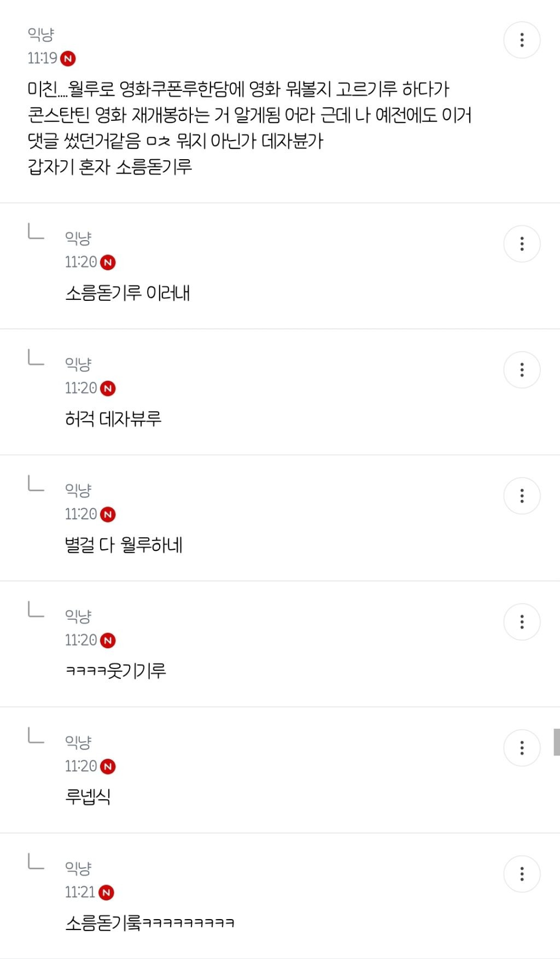The image size is (560, 959).
Task: Open more options for the 11:19 comment
Action: click(x=522, y=40)
